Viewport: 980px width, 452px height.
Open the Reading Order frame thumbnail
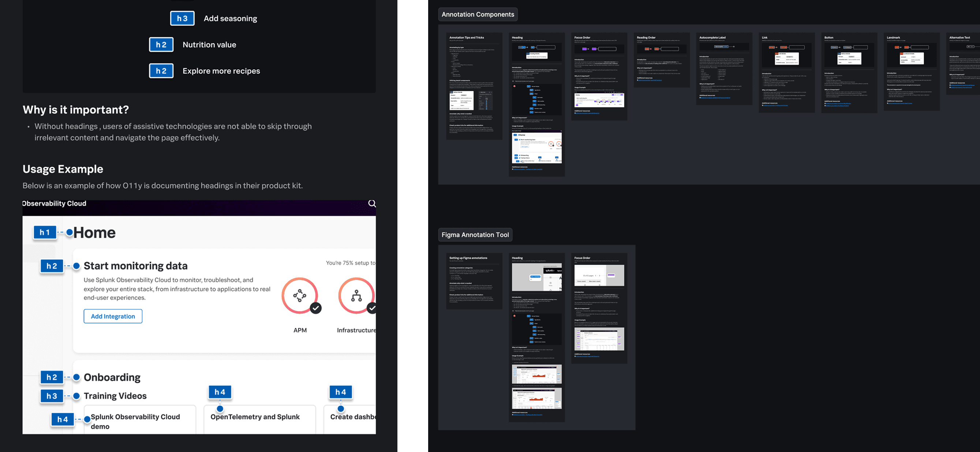(x=661, y=60)
